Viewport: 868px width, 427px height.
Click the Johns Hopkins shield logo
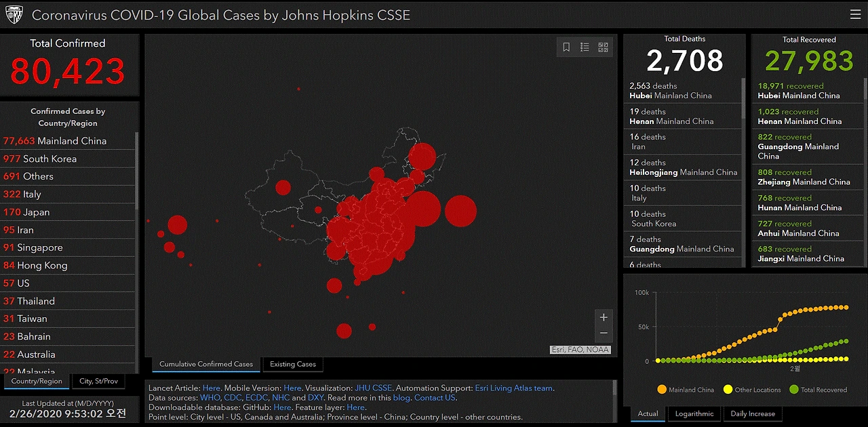click(14, 14)
